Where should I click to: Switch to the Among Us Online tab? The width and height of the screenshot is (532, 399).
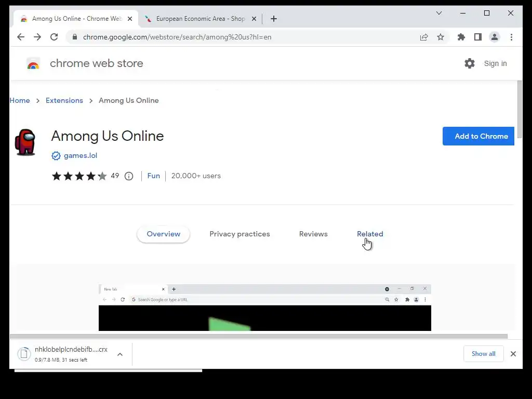76,19
